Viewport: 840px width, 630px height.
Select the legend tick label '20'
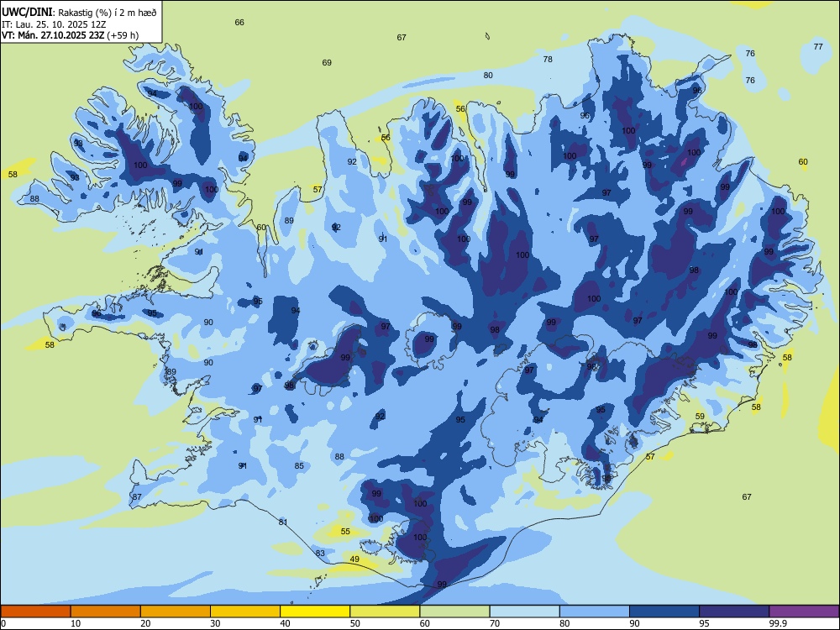tap(145, 623)
